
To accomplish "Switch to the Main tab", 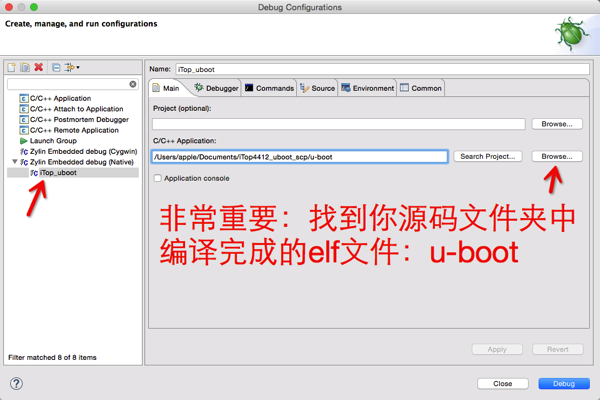I will (x=166, y=88).
